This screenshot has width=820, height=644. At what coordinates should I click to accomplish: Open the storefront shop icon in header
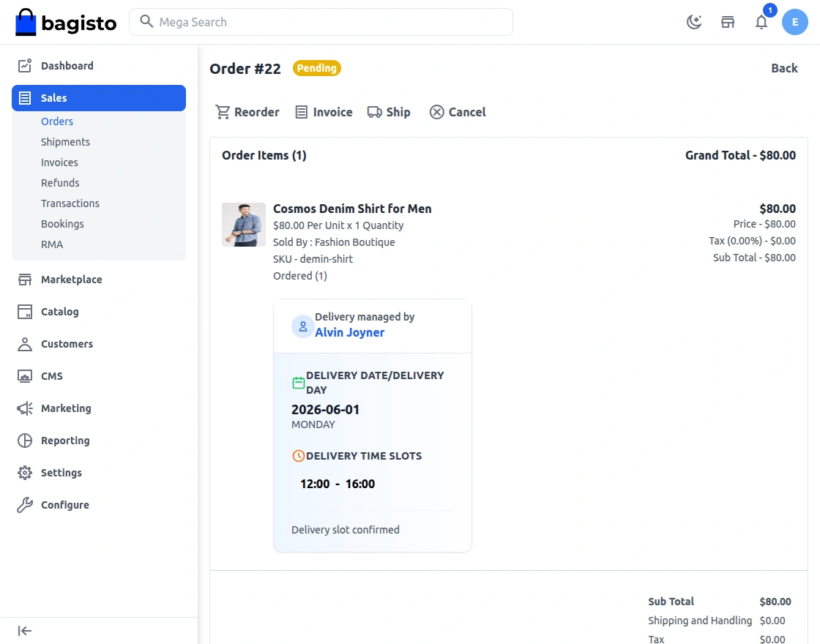[728, 22]
